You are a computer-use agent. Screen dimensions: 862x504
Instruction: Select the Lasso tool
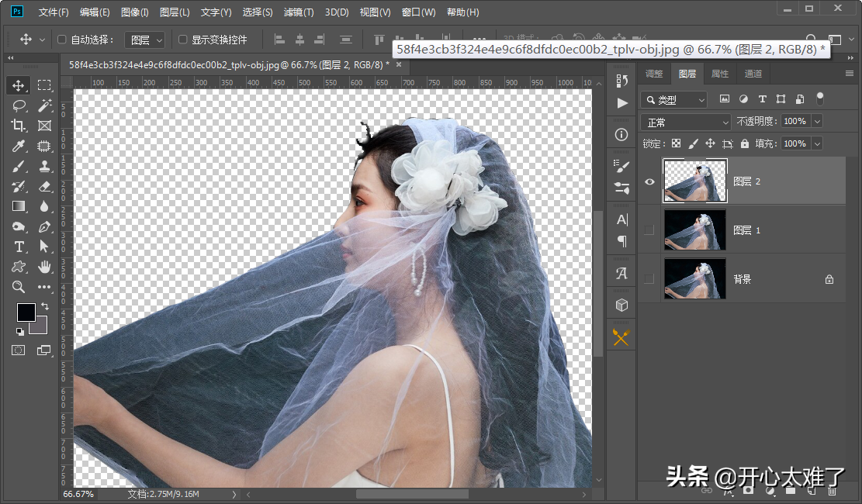click(x=19, y=105)
